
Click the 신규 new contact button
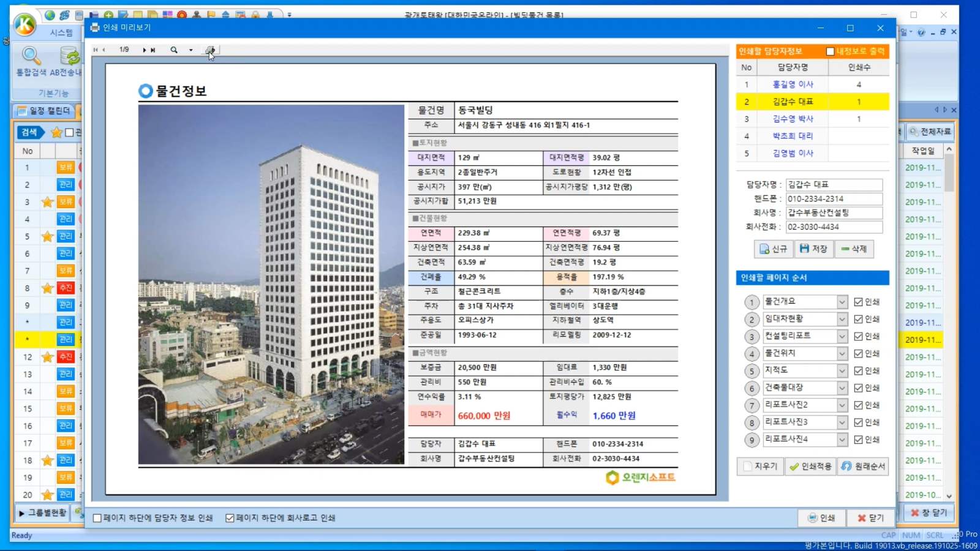tap(773, 249)
